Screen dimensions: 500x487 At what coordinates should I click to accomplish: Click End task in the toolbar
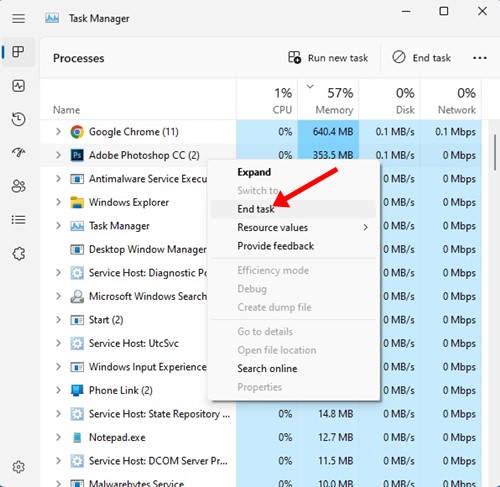[x=422, y=58]
